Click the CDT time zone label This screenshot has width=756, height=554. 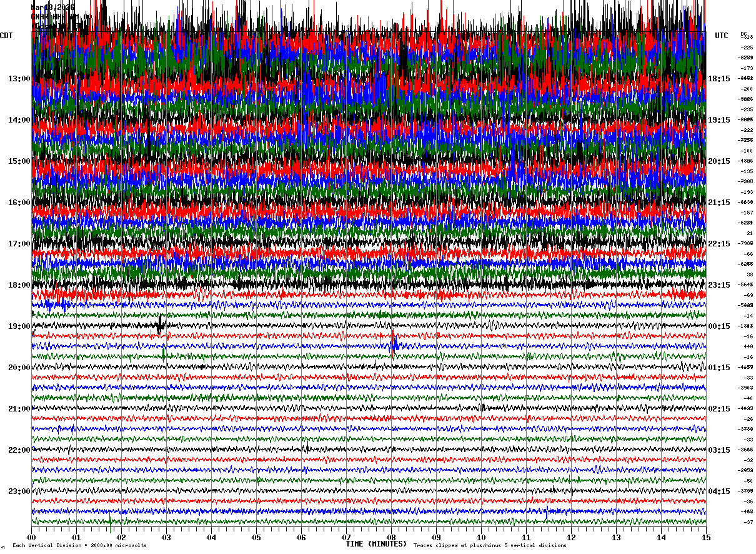pos(6,36)
